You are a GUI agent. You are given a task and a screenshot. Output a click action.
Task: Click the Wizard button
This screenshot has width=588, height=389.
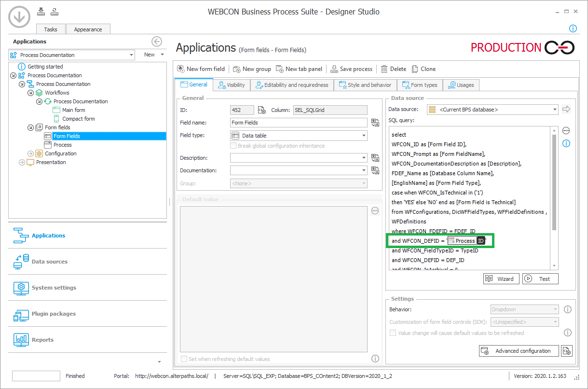501,278
